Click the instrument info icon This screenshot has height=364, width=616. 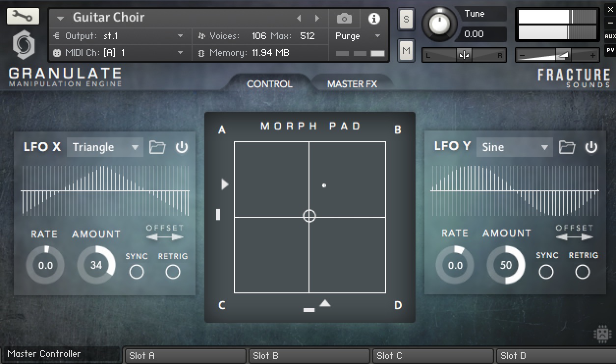tap(374, 19)
